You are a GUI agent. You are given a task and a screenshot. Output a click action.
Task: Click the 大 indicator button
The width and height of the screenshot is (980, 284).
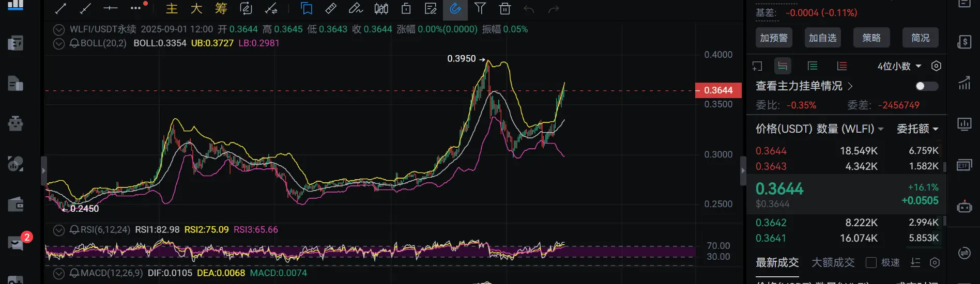coord(196,8)
